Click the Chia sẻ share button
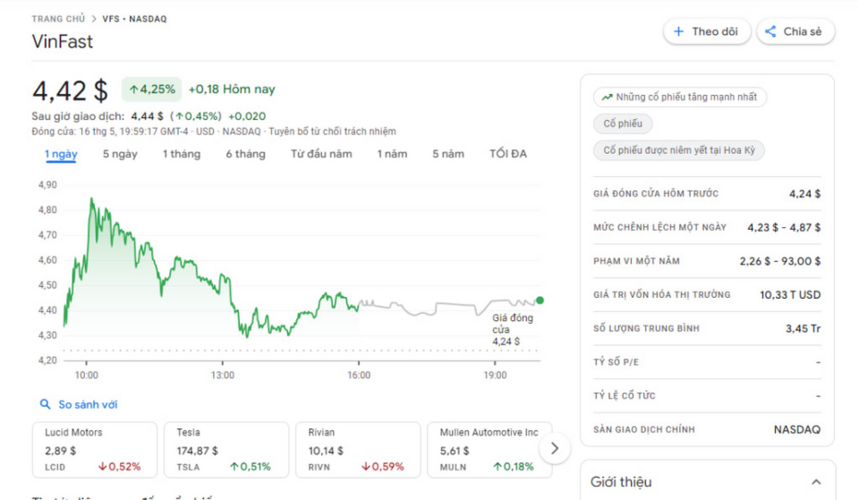 click(795, 32)
